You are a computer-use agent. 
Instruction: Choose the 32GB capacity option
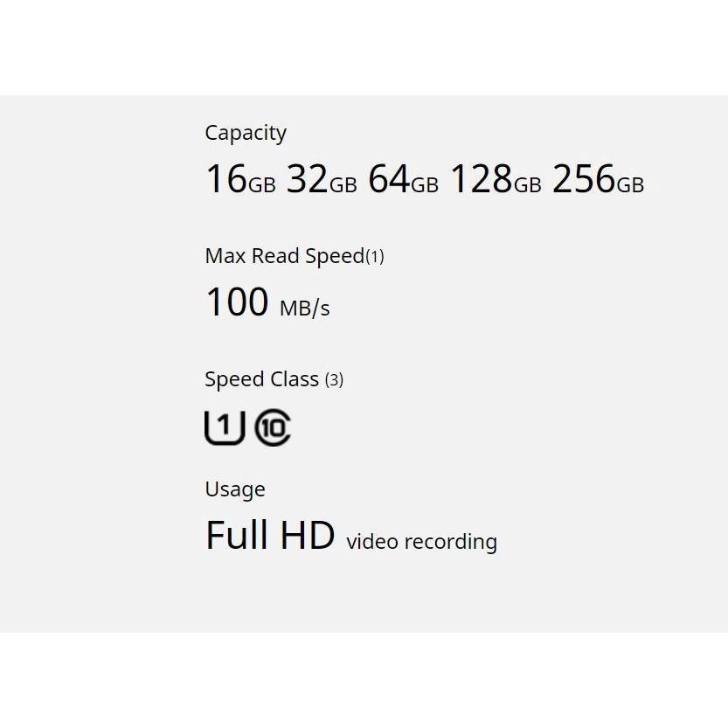pos(322,179)
